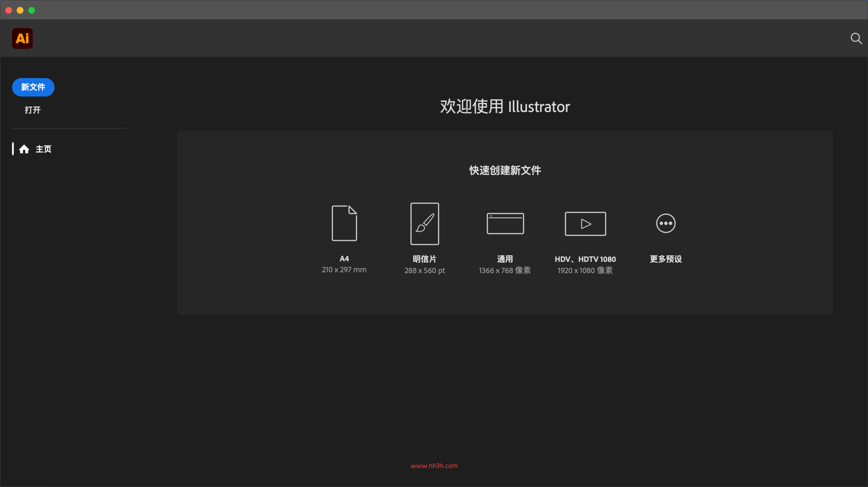Select the A4 document preset icon
Screen dimensions: 868x487
click(x=344, y=223)
